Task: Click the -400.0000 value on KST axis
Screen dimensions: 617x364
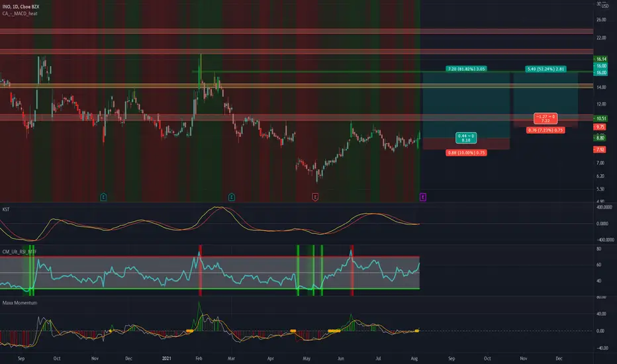Action: click(x=605, y=240)
